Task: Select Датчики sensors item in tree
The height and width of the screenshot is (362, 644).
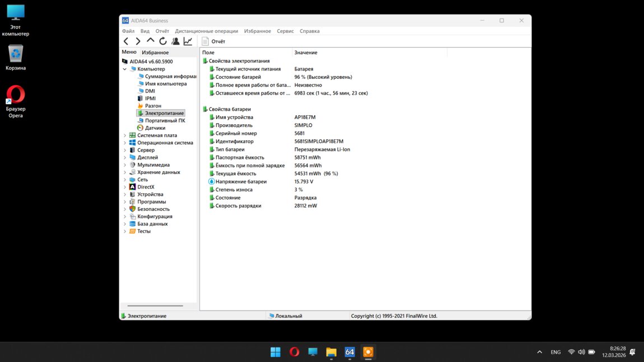Action: (x=155, y=128)
